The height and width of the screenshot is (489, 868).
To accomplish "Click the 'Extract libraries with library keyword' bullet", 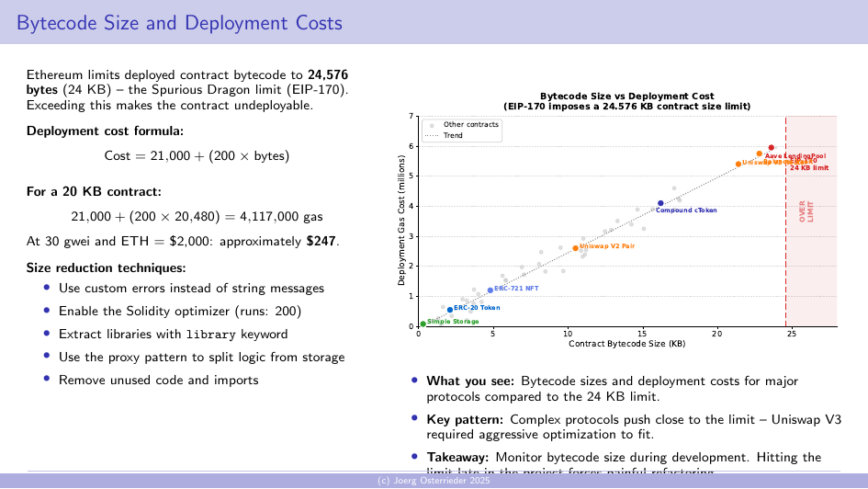I will 173,334.
